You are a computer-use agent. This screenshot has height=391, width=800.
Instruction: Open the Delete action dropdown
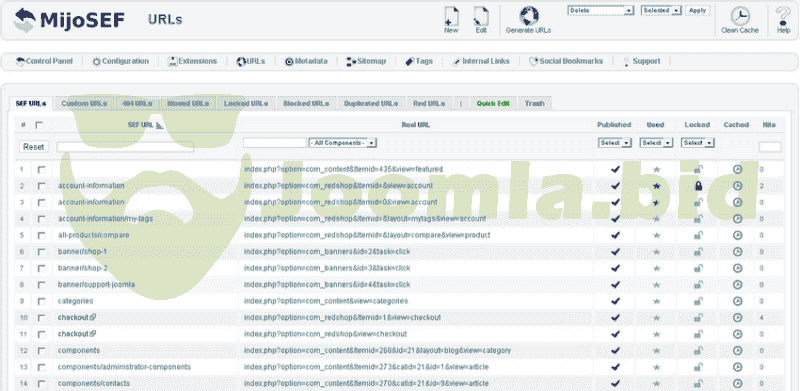point(601,10)
